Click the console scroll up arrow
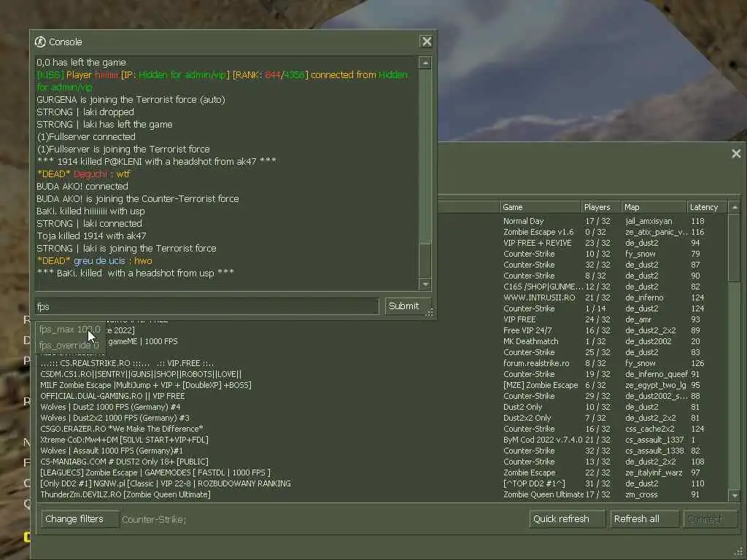This screenshot has height=560, width=747. click(425, 63)
